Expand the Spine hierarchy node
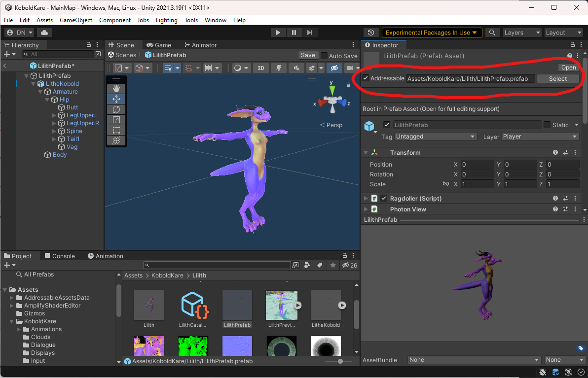Viewport: 588px width, 378px height. tap(54, 131)
